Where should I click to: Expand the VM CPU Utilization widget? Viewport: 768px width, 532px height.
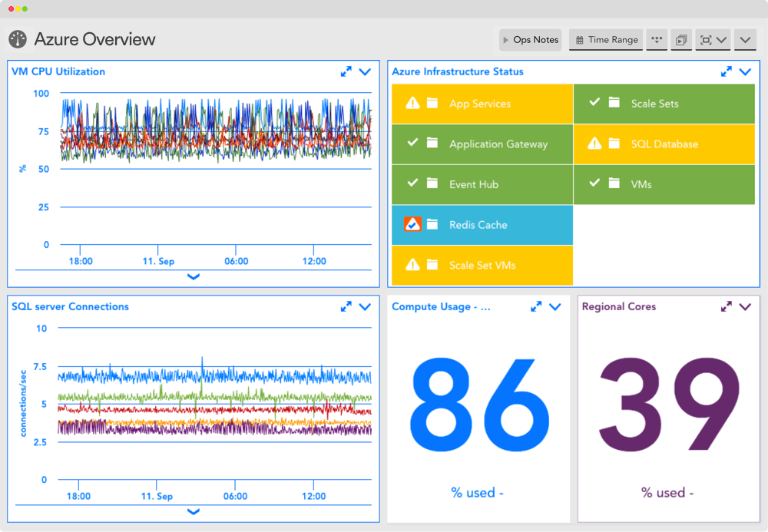[x=346, y=71]
